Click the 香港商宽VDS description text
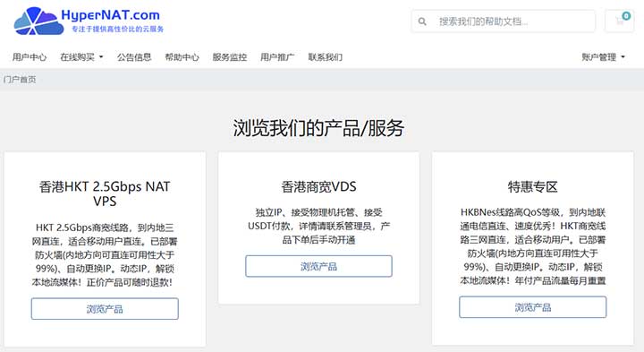The width and height of the screenshot is (644, 352). click(318, 227)
